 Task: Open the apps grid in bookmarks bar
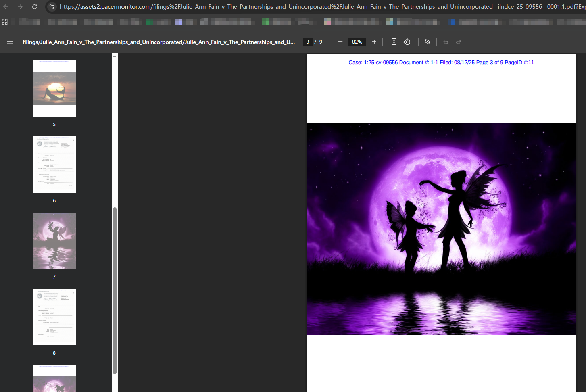point(5,22)
